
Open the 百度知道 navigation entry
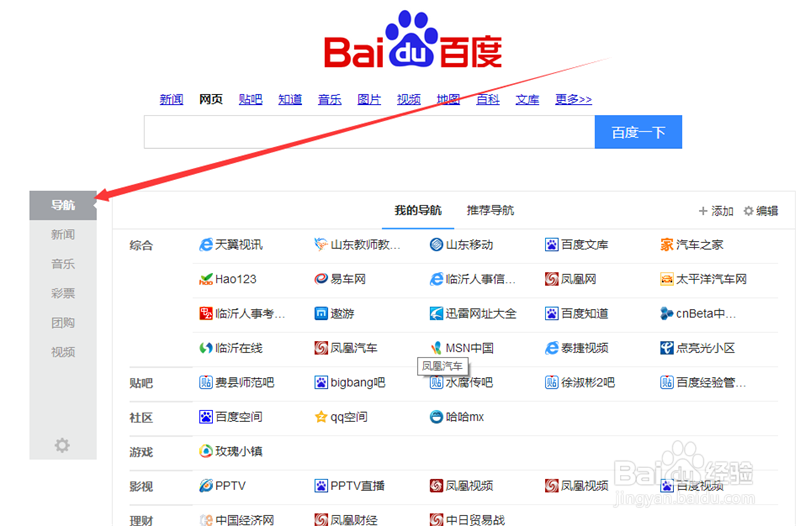pos(577,313)
